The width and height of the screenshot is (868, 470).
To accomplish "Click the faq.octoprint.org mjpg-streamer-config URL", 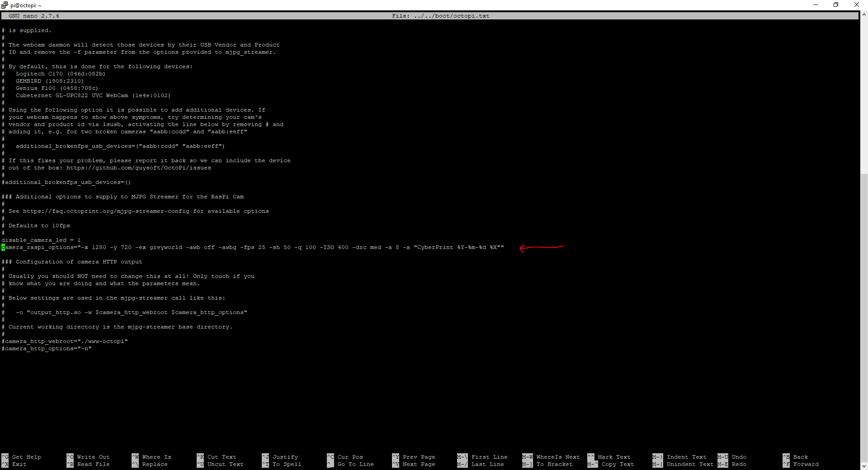I will (106, 211).
